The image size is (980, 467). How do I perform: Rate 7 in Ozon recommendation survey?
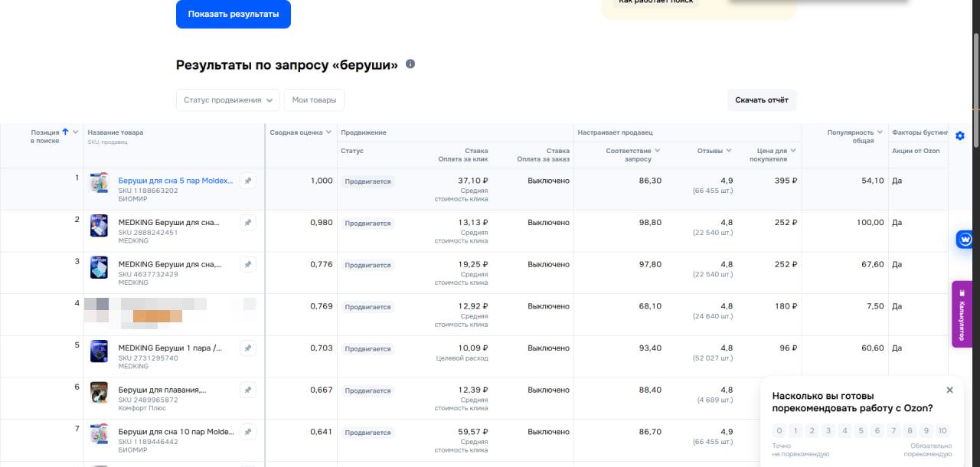[x=893, y=431]
